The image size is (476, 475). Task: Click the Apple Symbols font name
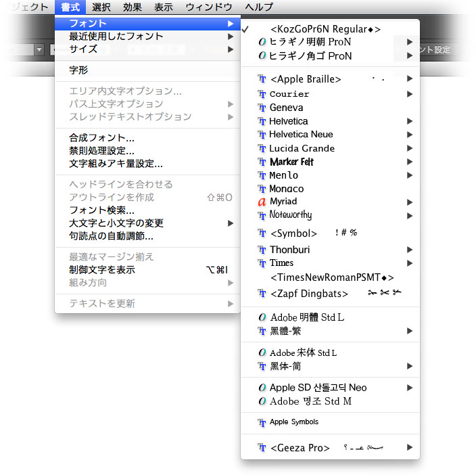click(x=294, y=422)
